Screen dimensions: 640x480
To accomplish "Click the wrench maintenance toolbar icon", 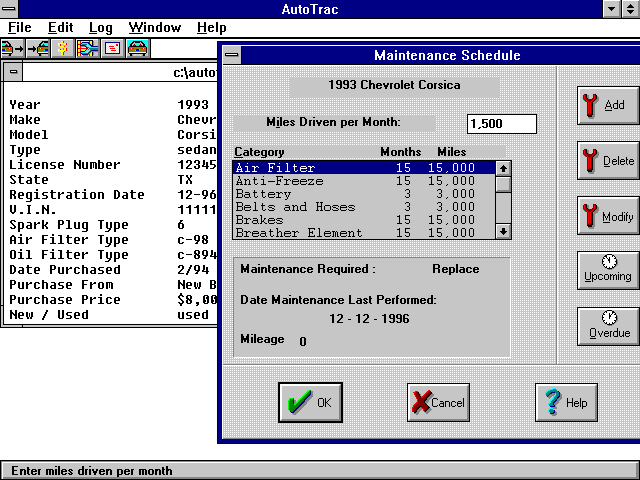I will tap(88, 48).
